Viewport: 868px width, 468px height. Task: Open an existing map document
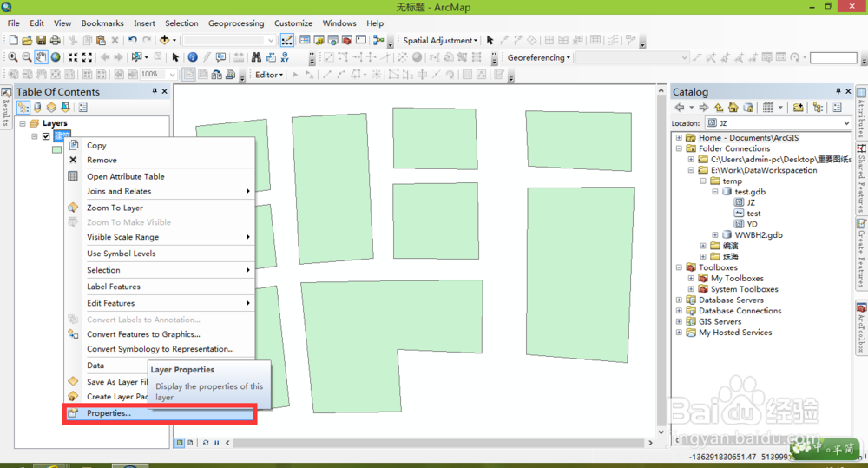pyautogui.click(x=27, y=41)
